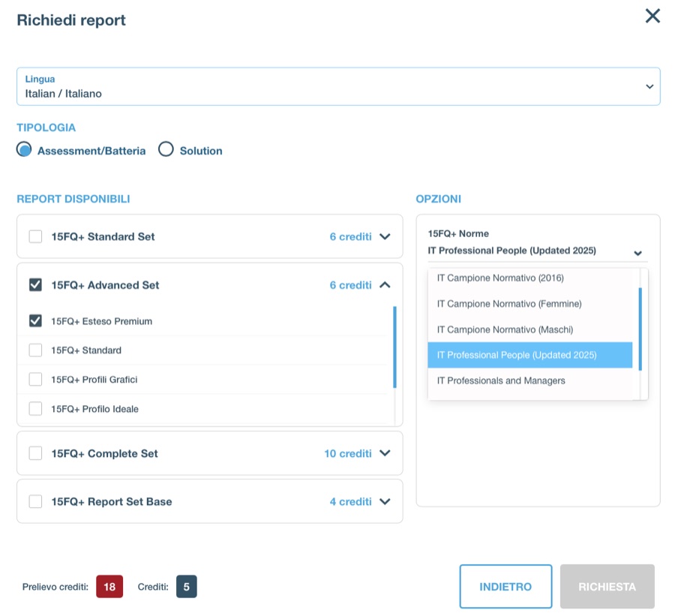Click the Advanced Set report list scrollbar
Viewport: 675px width, 616px height.
click(x=394, y=347)
